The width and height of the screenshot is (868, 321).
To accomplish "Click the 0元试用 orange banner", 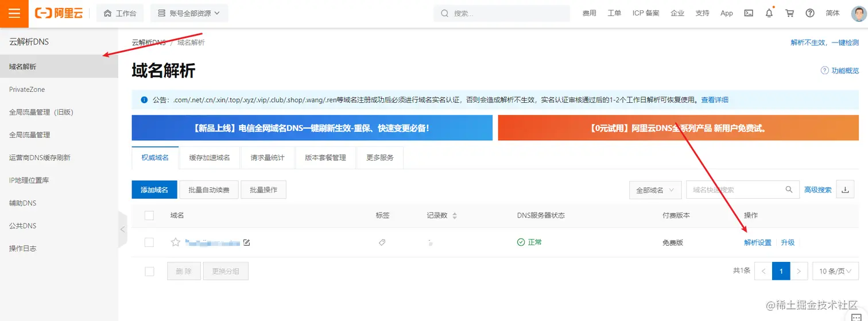I will 678,127.
